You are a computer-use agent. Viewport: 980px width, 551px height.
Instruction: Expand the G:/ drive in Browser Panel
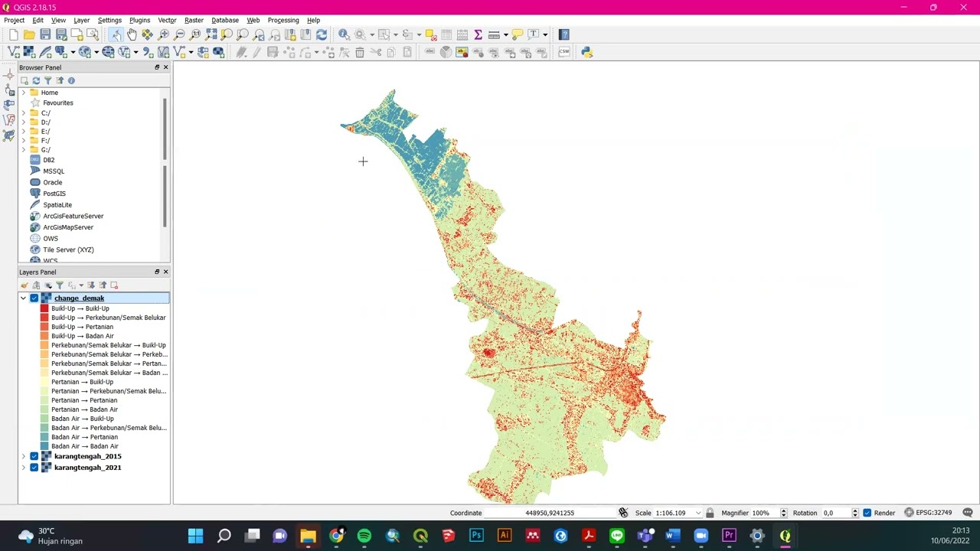click(x=23, y=150)
